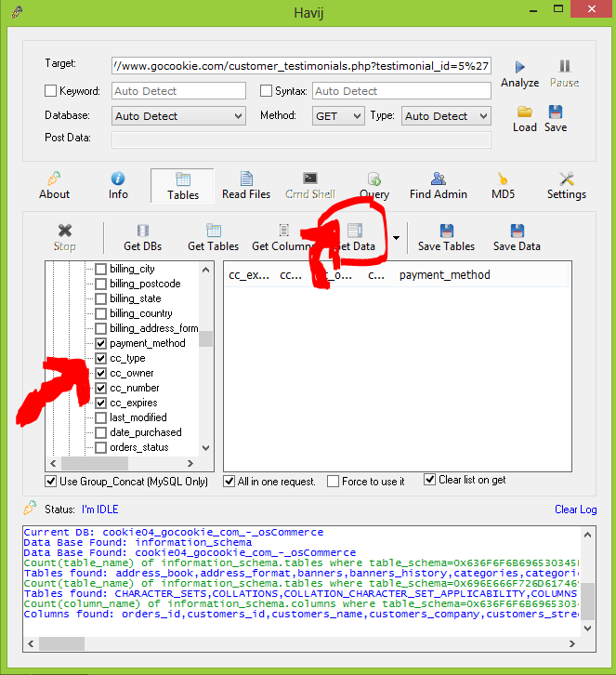This screenshot has width=616, height=675.
Task: Enable the Syntax checkbox
Action: click(267, 91)
